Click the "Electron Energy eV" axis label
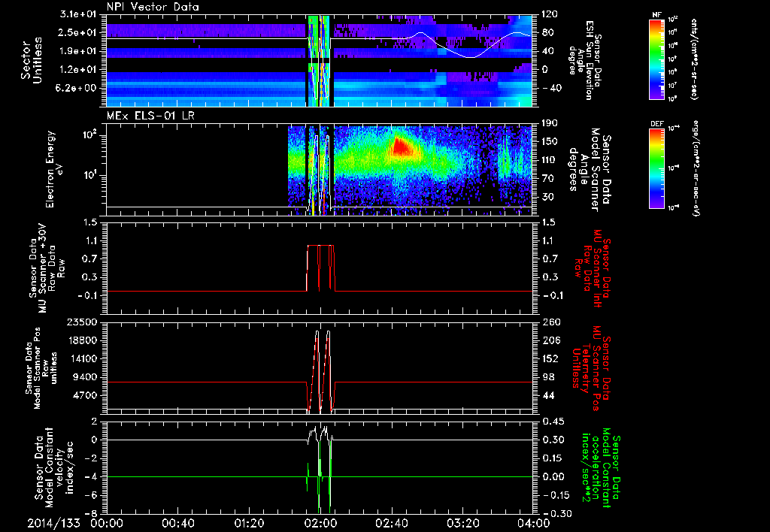 [x=54, y=169]
